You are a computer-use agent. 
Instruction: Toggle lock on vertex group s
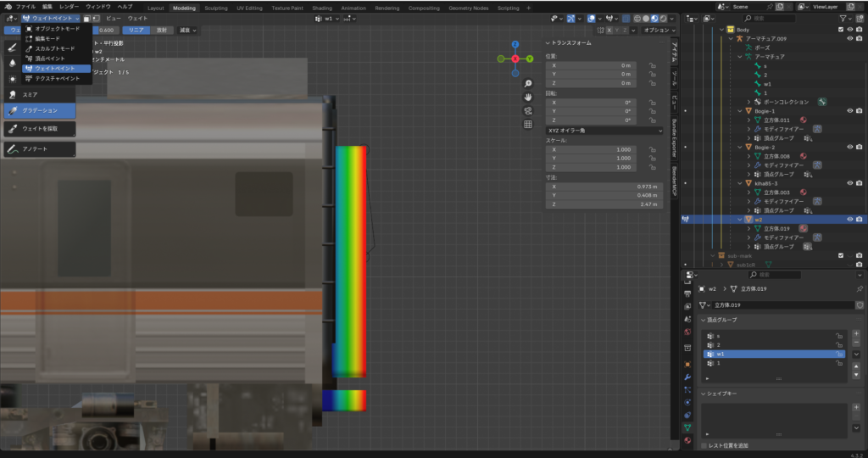point(839,336)
